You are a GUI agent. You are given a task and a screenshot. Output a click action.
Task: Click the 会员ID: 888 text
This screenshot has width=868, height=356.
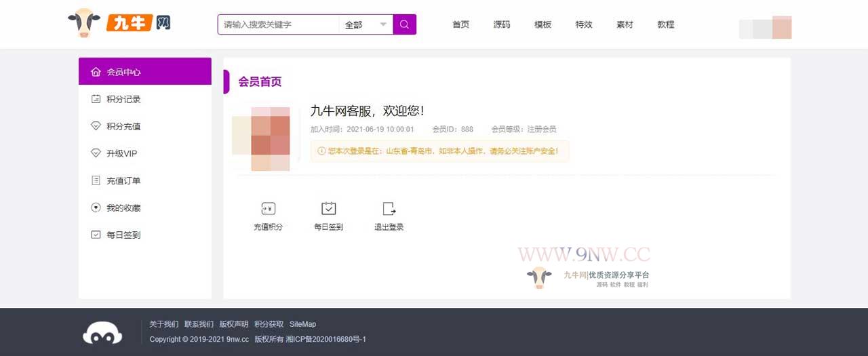[x=453, y=129]
